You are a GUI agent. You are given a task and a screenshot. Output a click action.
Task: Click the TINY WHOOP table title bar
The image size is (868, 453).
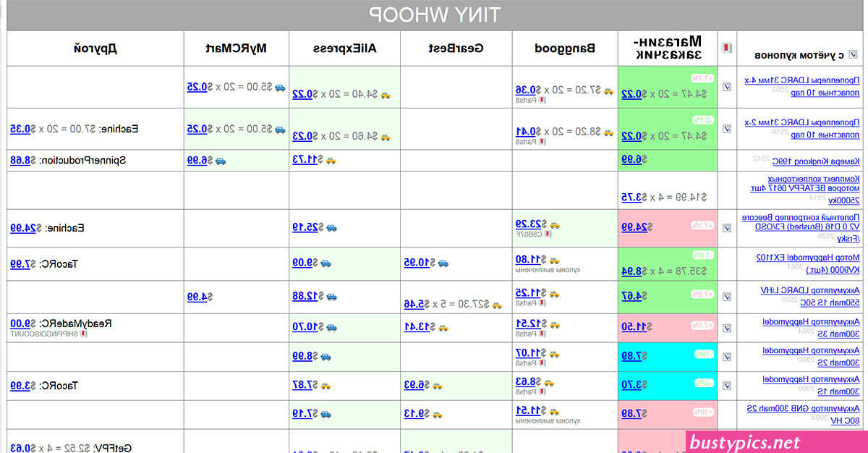tap(434, 15)
